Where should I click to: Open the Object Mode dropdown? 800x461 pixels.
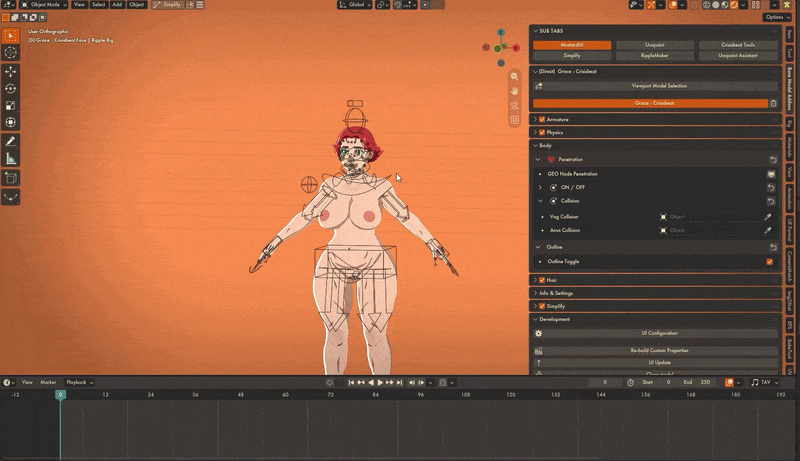(x=44, y=5)
